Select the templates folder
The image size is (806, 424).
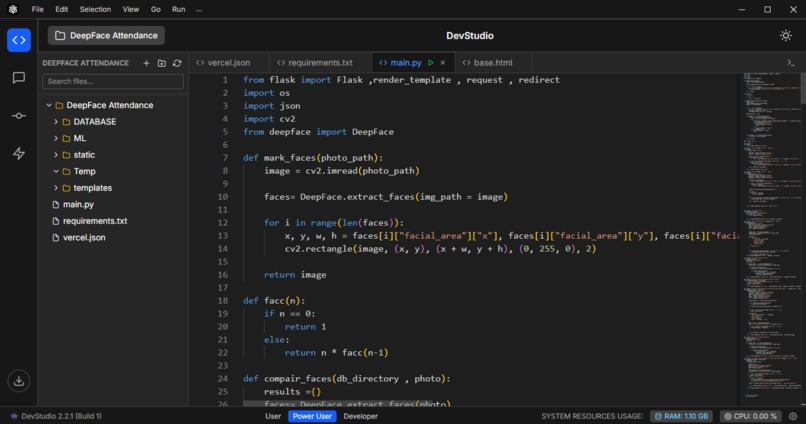point(93,188)
